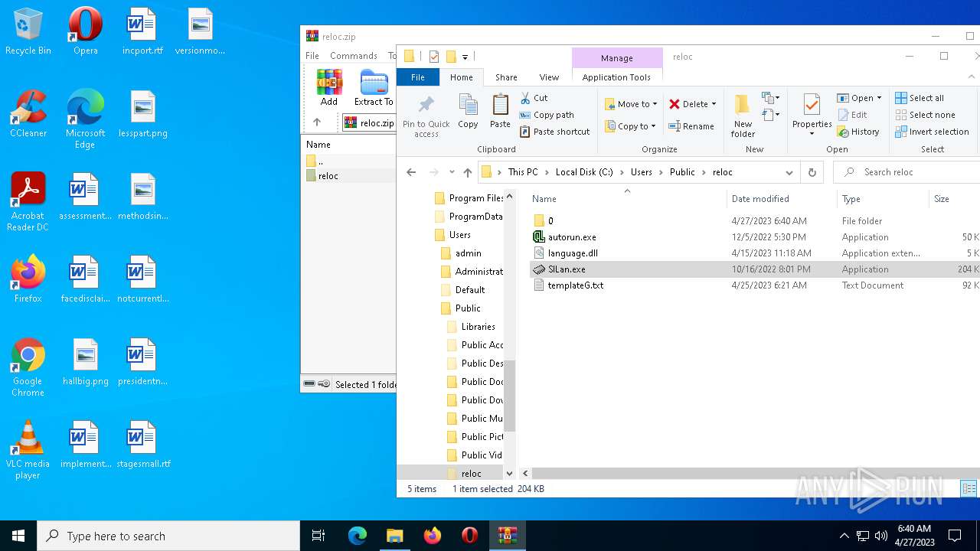
Task: Open Google Chrome desktop shortcut
Action: (28, 367)
